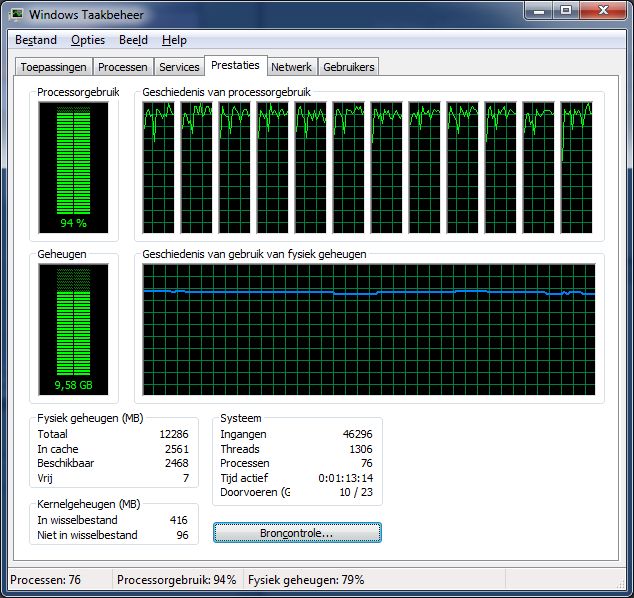Open the Opties menu
Viewport: 634px width, 598px height.
88,40
